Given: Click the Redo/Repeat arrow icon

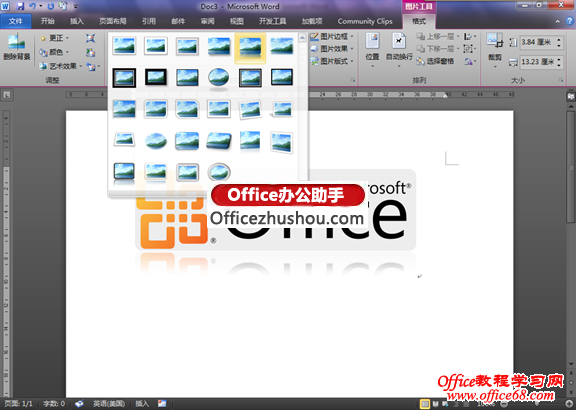Looking at the screenshot, I should (50, 6).
